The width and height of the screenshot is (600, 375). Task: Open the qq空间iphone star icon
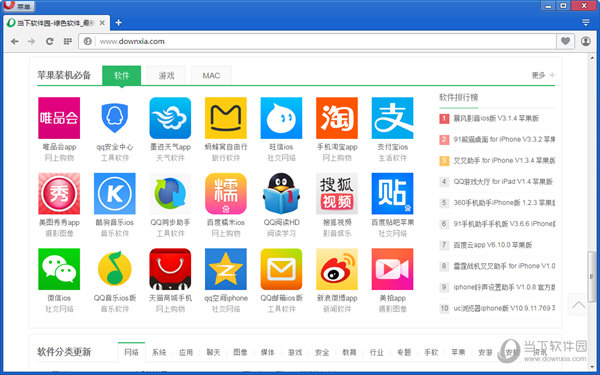coord(226,269)
